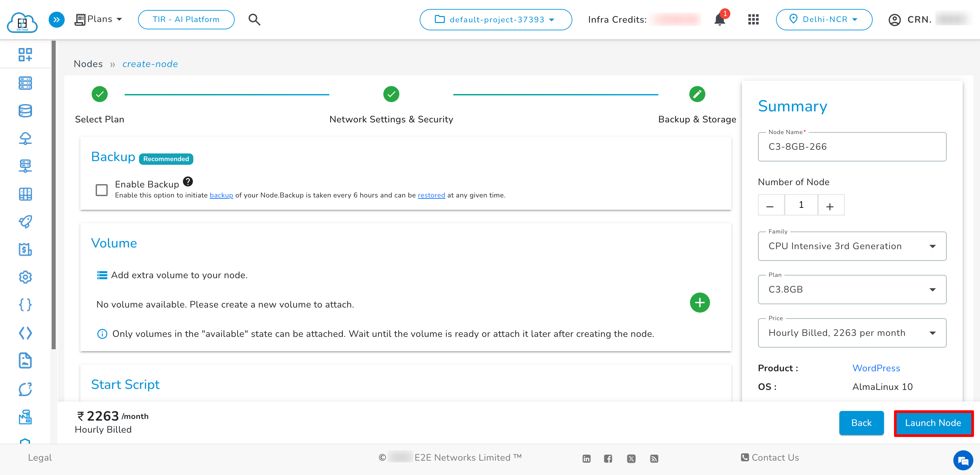The width and height of the screenshot is (980, 475).
Task: Click the notification bell icon
Action: tap(719, 20)
